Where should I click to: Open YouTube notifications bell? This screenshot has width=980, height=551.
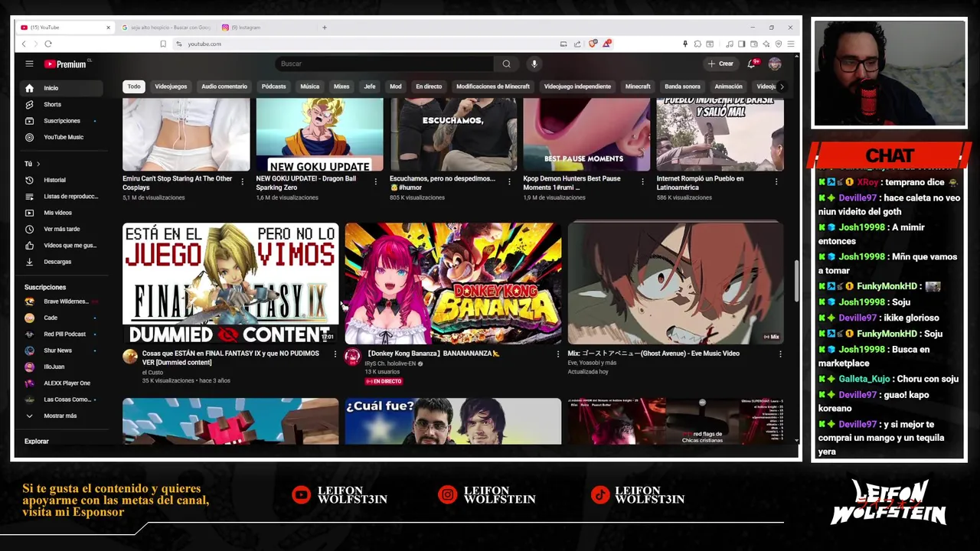coord(752,64)
